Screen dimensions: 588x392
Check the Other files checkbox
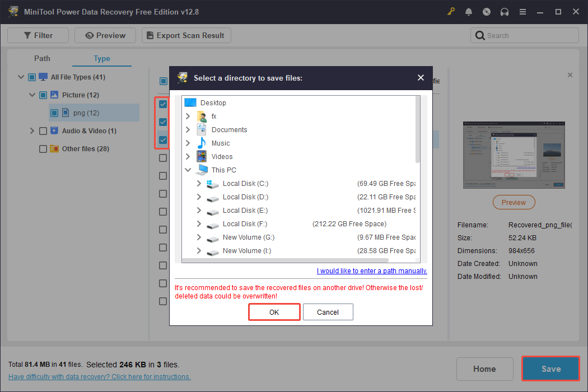click(x=43, y=148)
